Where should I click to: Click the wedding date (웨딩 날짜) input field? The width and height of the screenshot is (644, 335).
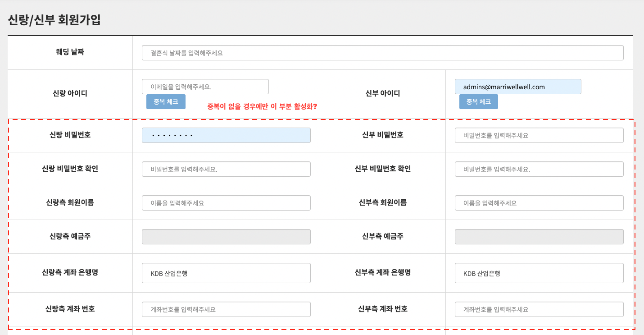point(382,53)
